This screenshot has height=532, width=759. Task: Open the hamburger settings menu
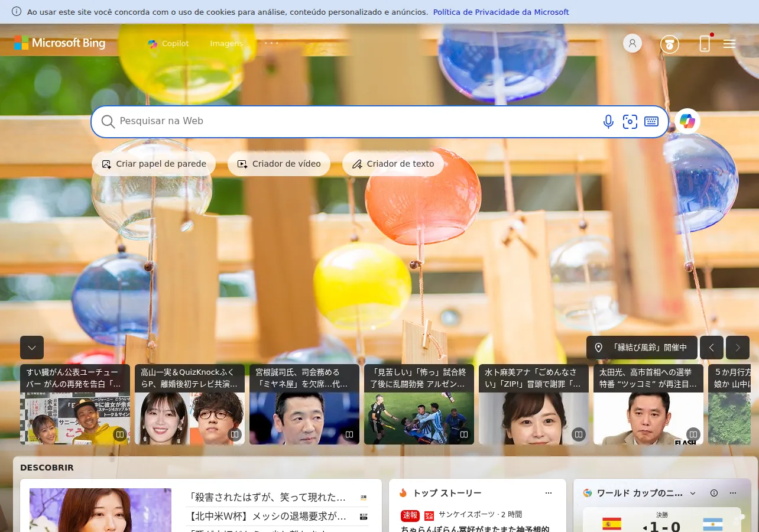click(x=729, y=44)
